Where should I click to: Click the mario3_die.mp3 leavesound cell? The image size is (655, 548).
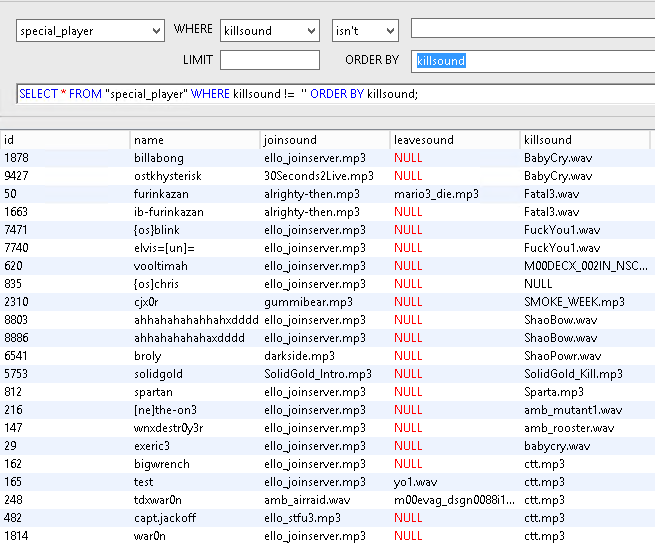436,194
